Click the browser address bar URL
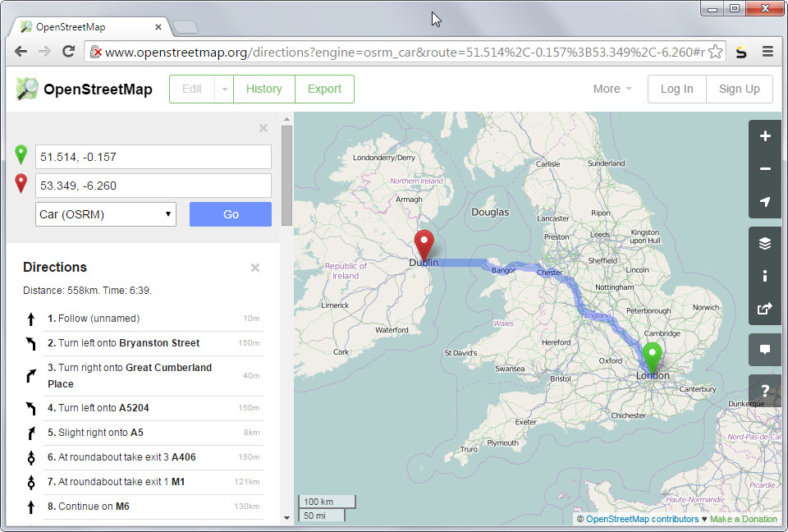Screen dimensions: 788x532 [x=405, y=52]
